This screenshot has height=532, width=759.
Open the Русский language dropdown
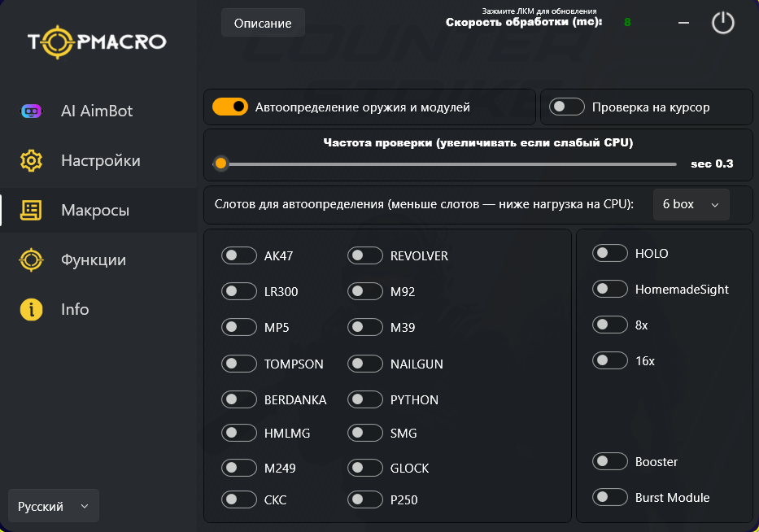[x=53, y=506]
